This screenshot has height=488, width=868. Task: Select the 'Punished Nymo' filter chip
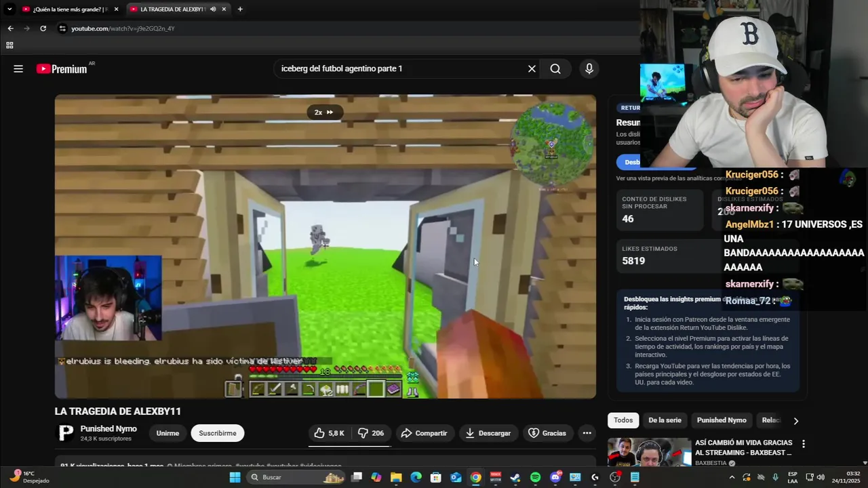click(722, 420)
